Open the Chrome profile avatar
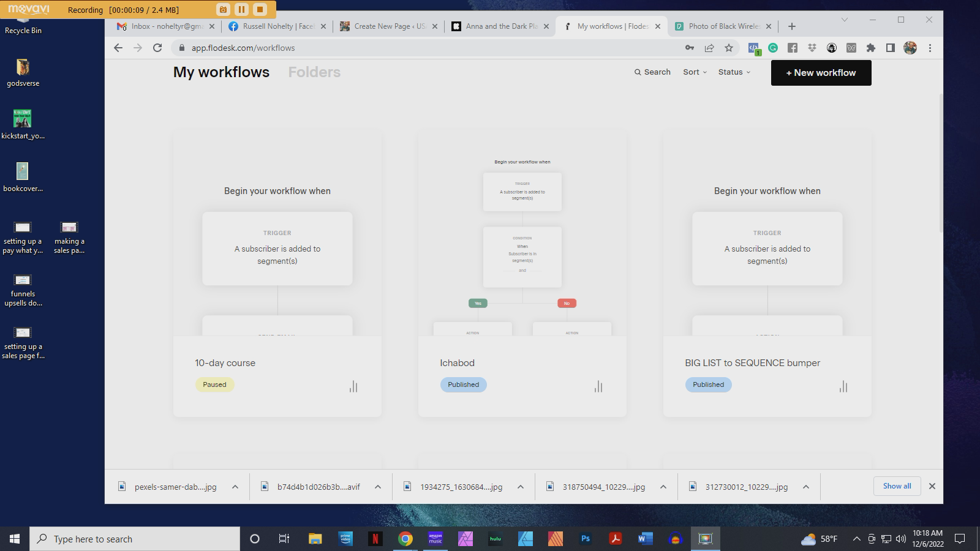This screenshot has width=980, height=551. [909, 48]
